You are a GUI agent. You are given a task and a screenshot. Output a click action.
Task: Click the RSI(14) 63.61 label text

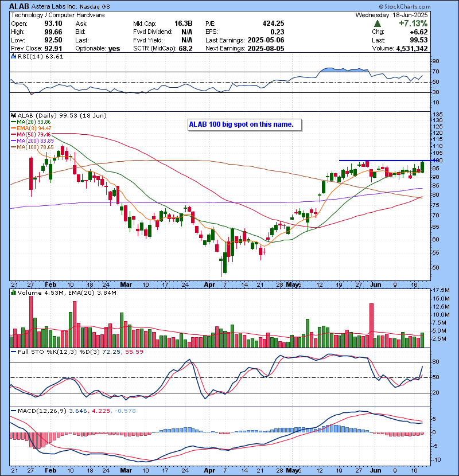coord(40,56)
